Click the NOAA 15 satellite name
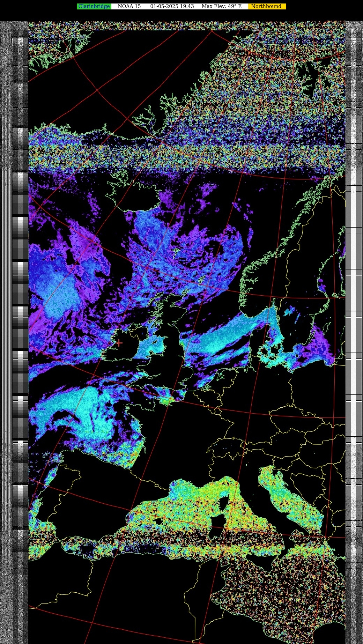Screen dimensions: 363x644 (x=129, y=6)
